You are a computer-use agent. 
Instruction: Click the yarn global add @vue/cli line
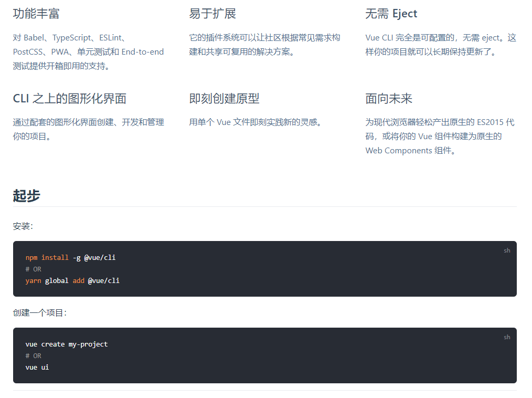click(x=72, y=281)
